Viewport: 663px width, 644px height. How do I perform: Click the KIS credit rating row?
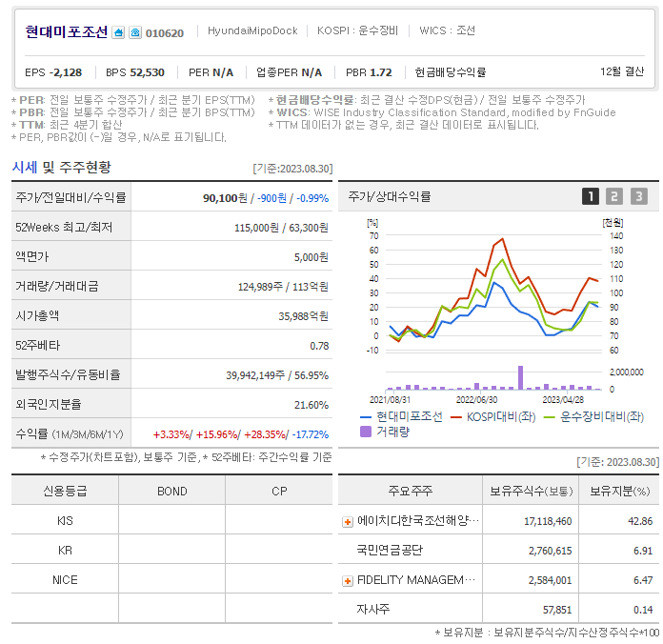point(171,520)
